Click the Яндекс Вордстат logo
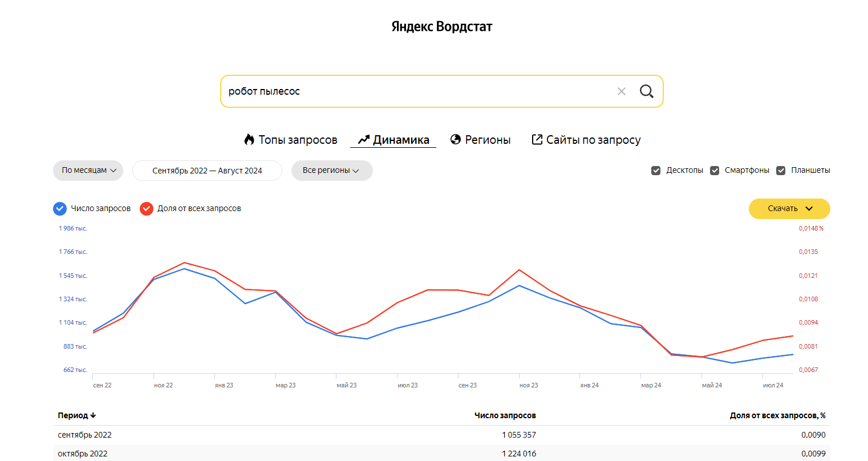 point(441,26)
